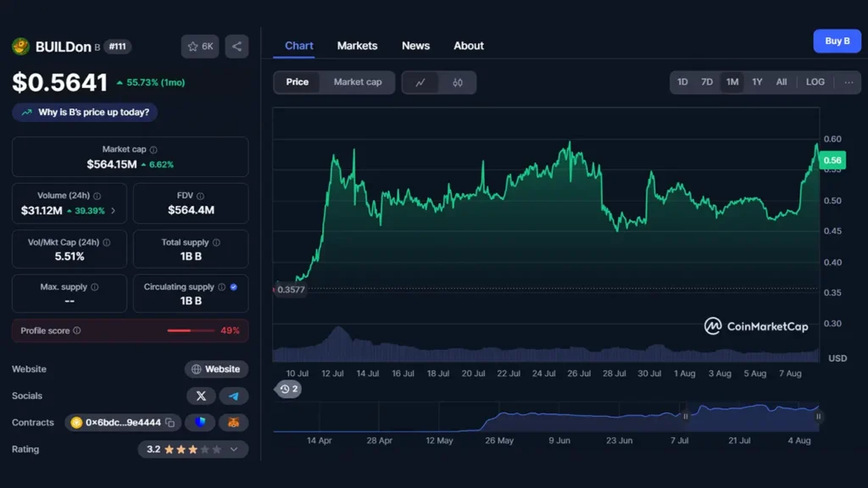Click the Total supply info icon
The image size is (868, 488).
216,242
